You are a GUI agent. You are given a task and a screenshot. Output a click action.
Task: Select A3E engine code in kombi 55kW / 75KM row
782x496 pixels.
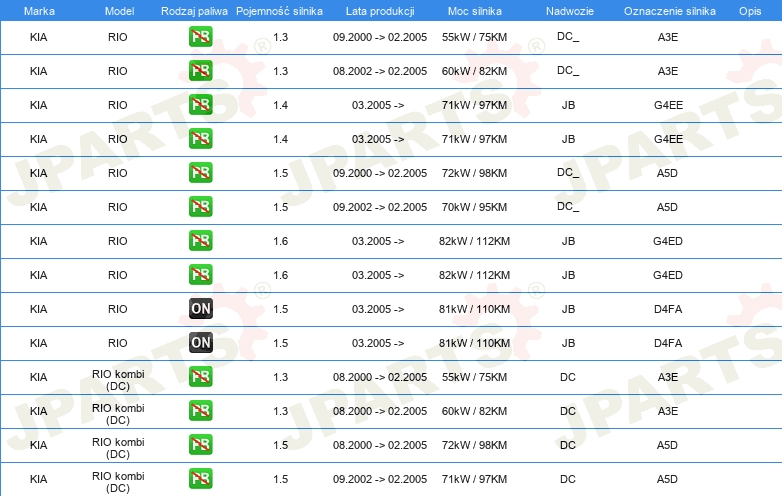[x=668, y=377]
